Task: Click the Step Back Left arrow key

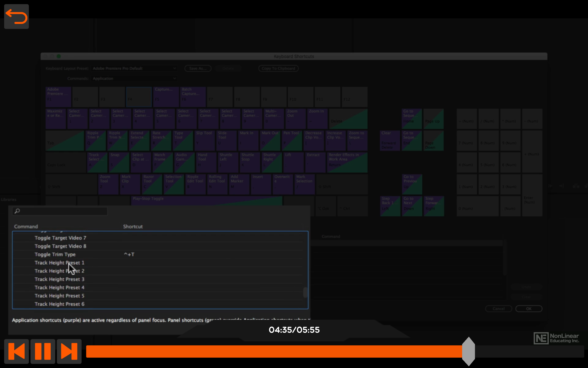Action: tap(390, 206)
